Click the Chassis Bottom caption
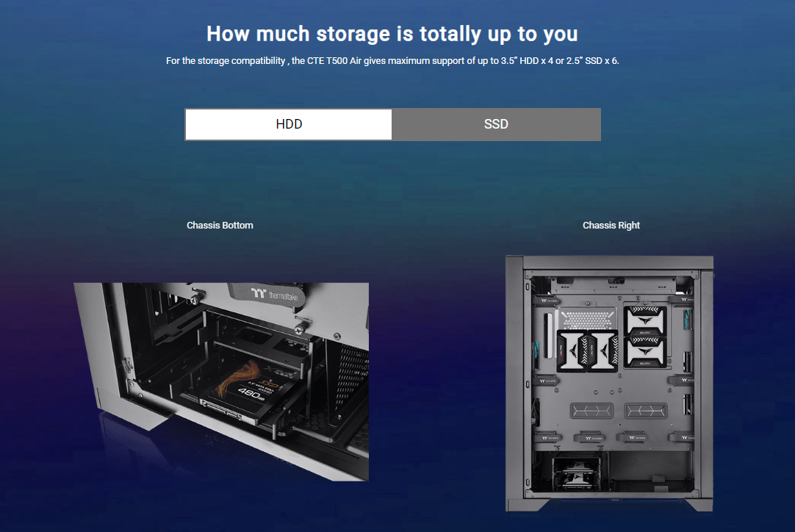The height and width of the screenshot is (532, 795). pyautogui.click(x=220, y=225)
